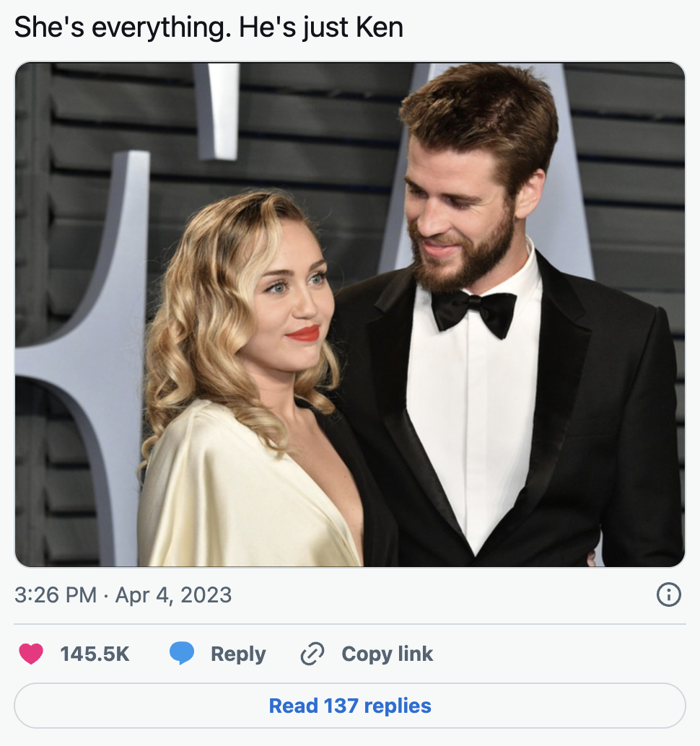Click the Reply label
The image size is (700, 746).
[x=238, y=654]
